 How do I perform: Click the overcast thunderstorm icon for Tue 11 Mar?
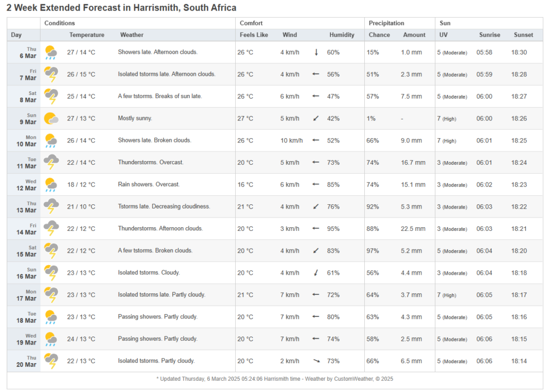51,162
